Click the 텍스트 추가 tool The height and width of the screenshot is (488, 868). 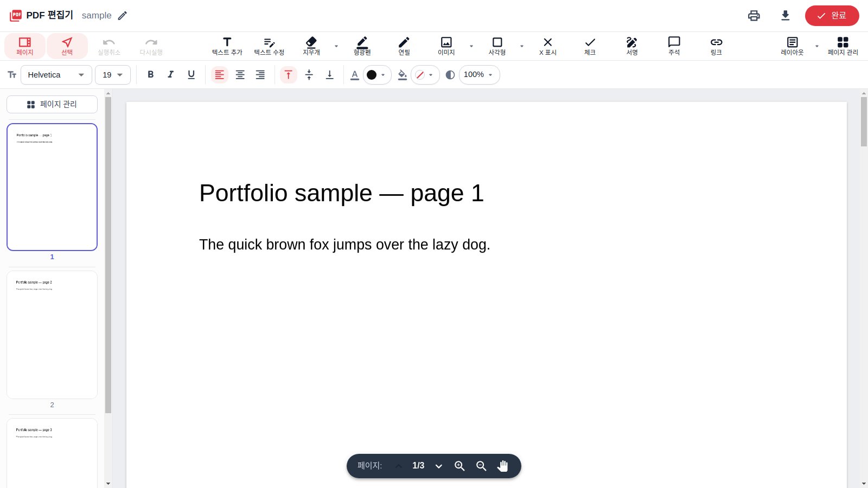tap(227, 46)
